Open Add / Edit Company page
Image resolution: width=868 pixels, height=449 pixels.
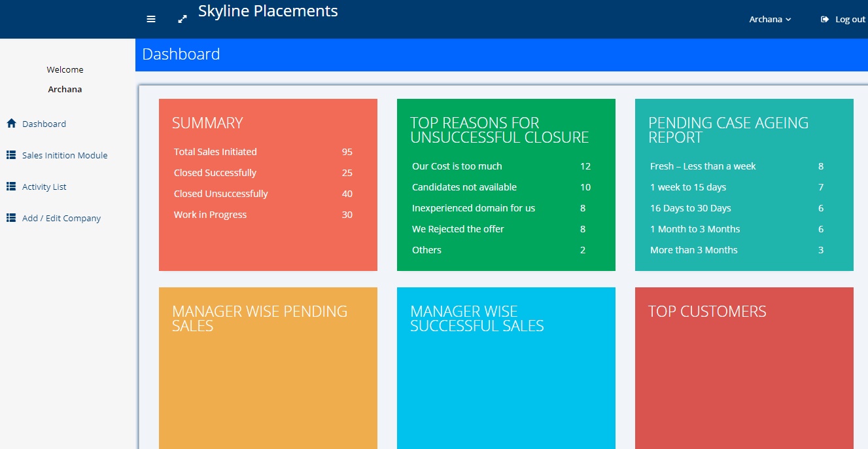pyautogui.click(x=61, y=218)
